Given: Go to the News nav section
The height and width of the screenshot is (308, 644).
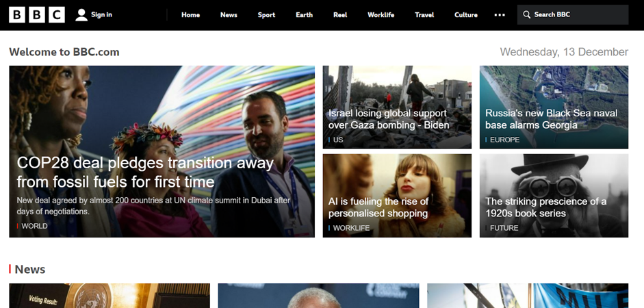Looking at the screenshot, I should click(229, 15).
